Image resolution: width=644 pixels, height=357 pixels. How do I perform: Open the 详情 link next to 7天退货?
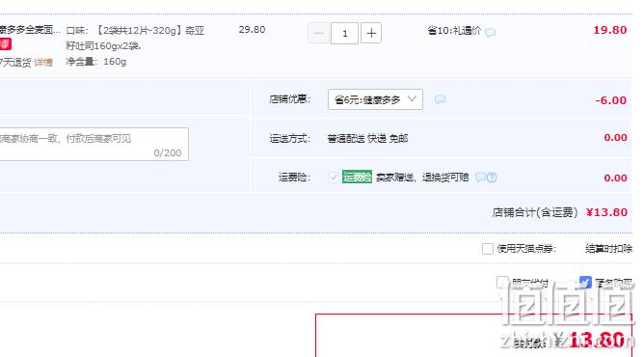pos(43,63)
